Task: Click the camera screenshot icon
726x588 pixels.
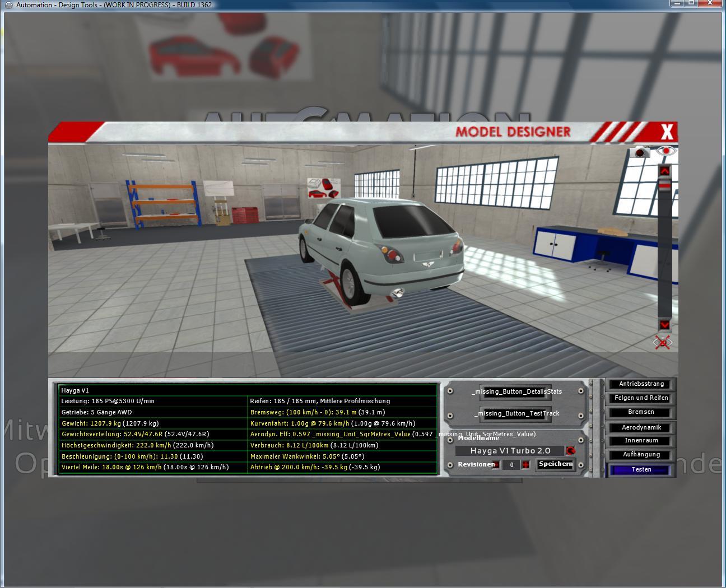Action: 640,152
